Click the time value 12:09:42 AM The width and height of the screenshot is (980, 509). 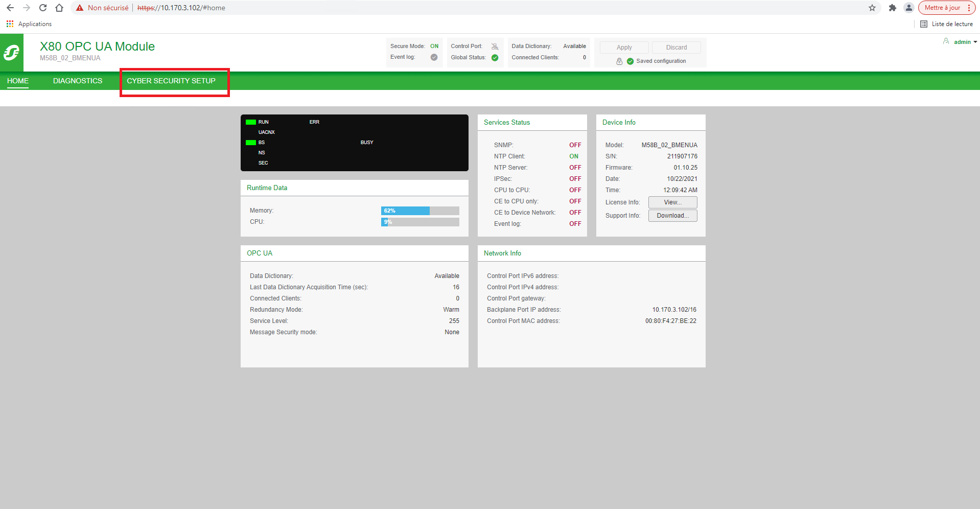680,190
